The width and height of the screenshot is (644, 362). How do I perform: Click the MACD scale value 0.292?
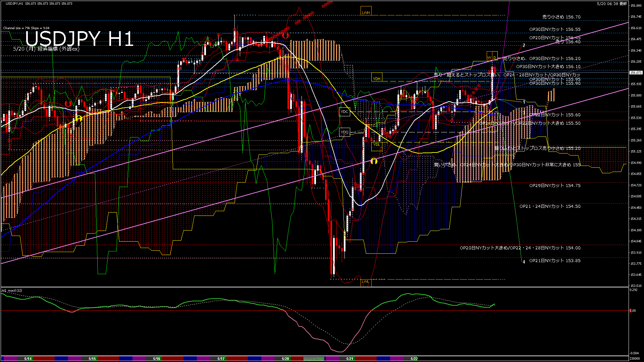(x=634, y=290)
